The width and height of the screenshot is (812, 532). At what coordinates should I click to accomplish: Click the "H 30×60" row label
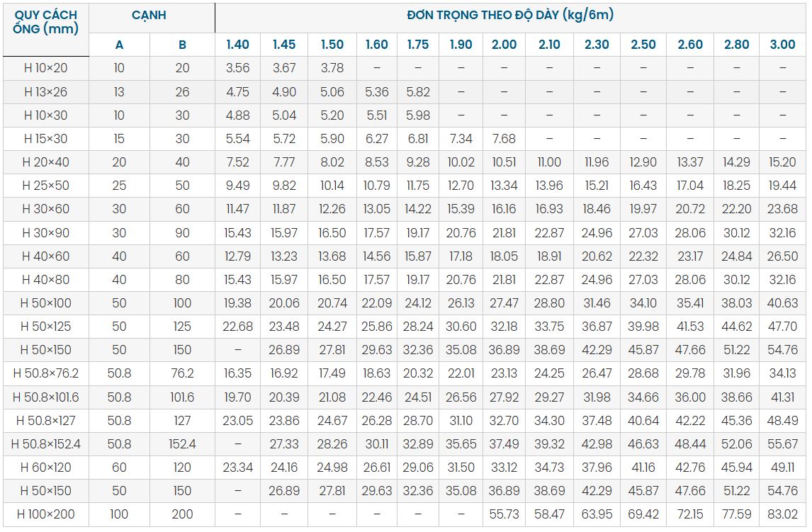click(45, 209)
